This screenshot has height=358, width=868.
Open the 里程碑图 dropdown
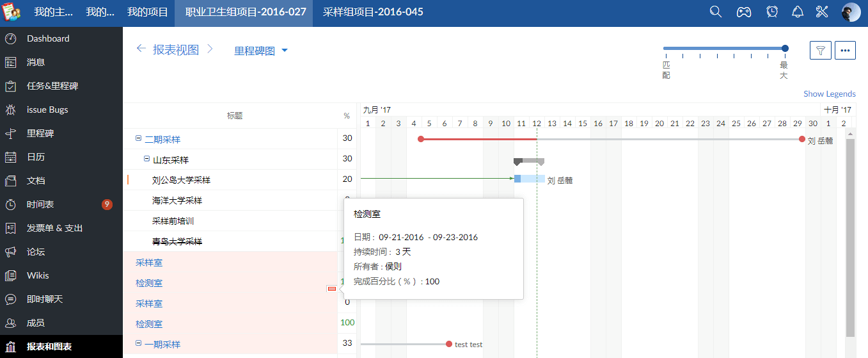click(261, 51)
